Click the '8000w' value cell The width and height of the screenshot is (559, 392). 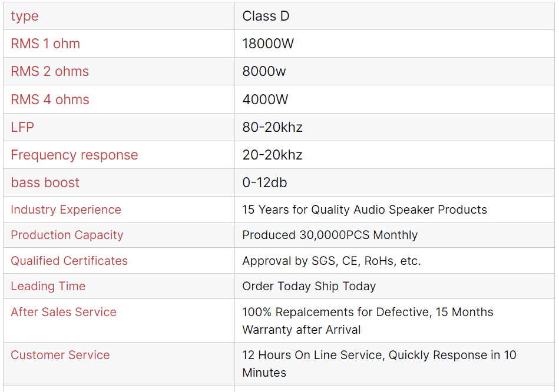pos(264,71)
